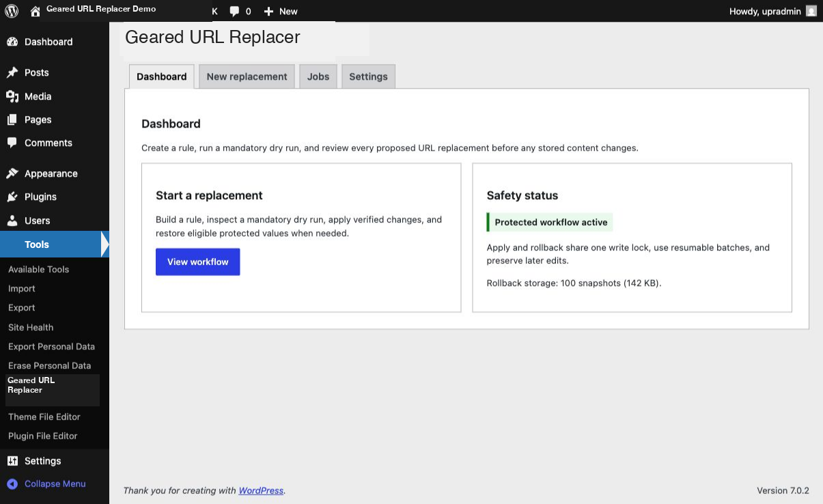This screenshot has height=504, width=823.
Task: Open Available Tools submenu item
Action: 38,269
